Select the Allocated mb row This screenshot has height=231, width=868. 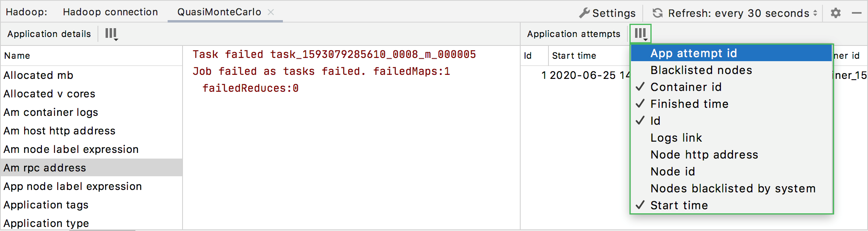[38, 75]
